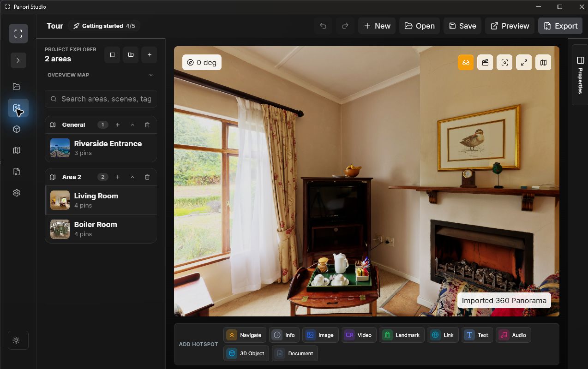This screenshot has height=369, width=588.
Task: Create a New tour
Action: (x=377, y=26)
